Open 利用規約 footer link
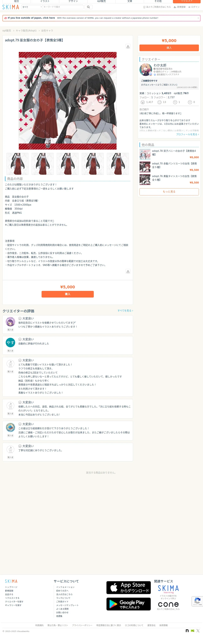This screenshot has width=203, height=644. point(39,625)
